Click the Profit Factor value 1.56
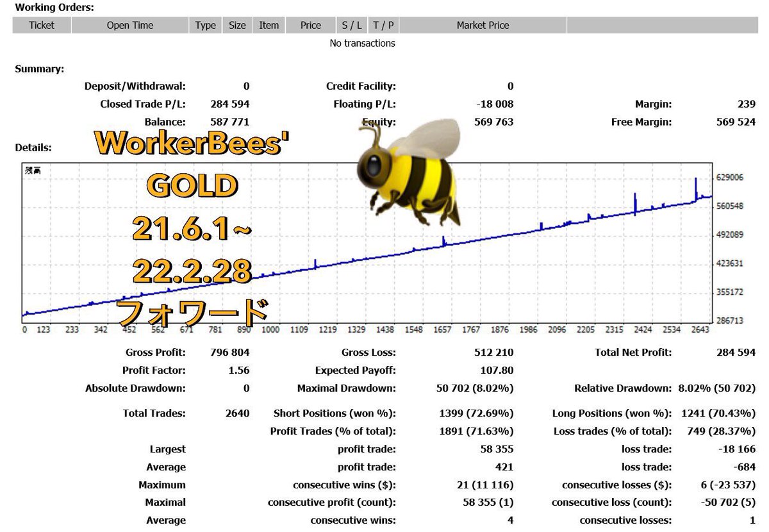The width and height of the screenshot is (769, 532). [x=238, y=370]
